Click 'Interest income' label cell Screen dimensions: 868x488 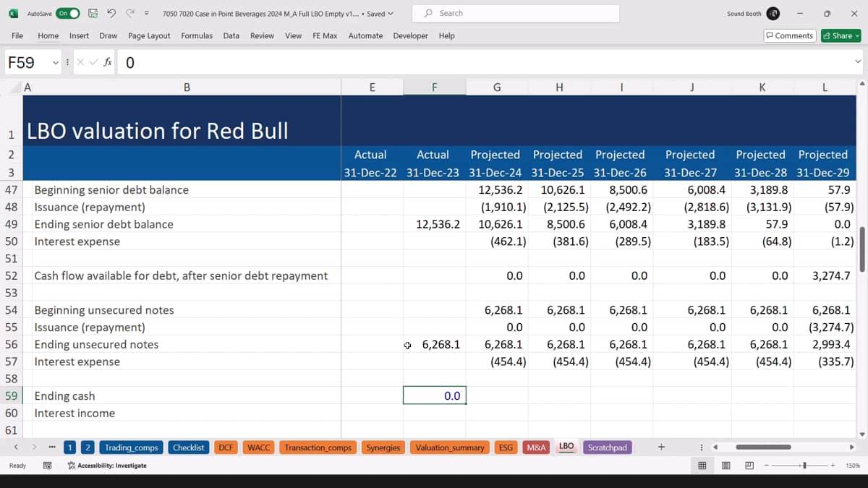pos(182,414)
